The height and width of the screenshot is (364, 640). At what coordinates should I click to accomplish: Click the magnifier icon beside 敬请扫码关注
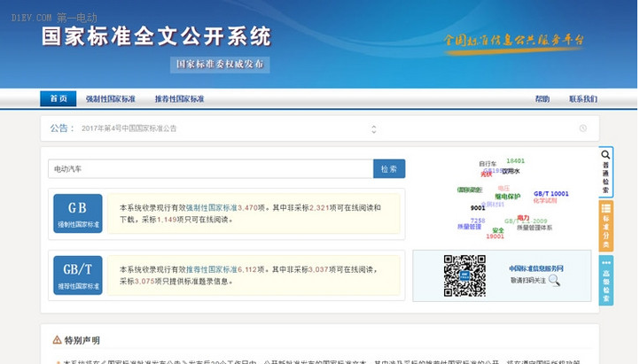pyautogui.click(x=554, y=281)
